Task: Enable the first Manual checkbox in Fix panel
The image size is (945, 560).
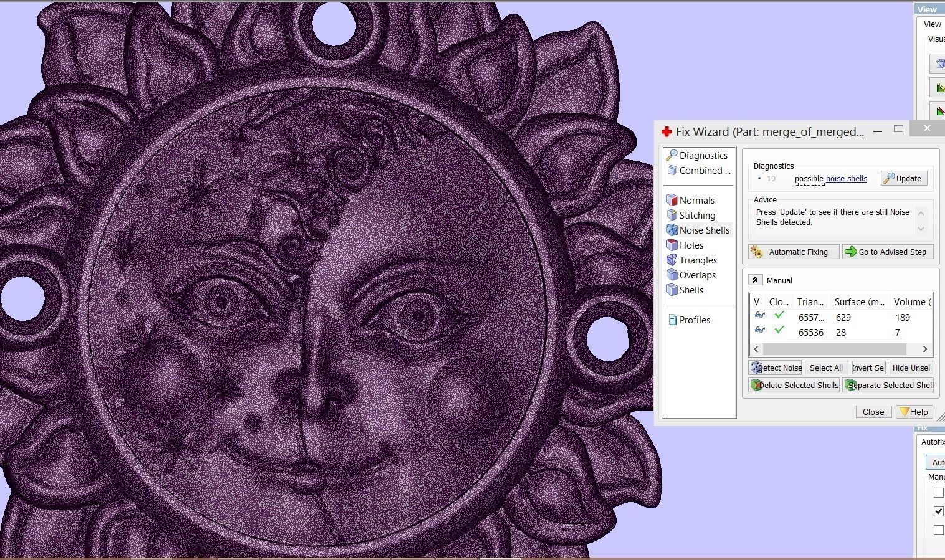Action: 939,493
